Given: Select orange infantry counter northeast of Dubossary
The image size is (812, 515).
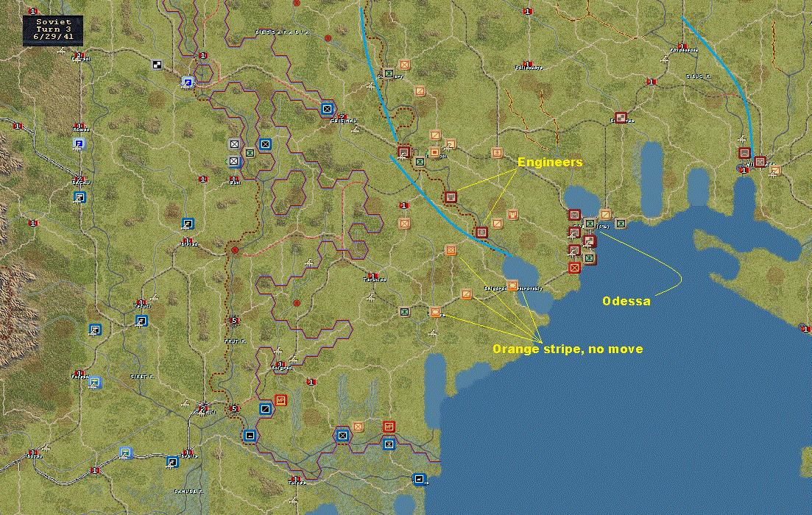Looking at the screenshot, I should coord(404,65).
